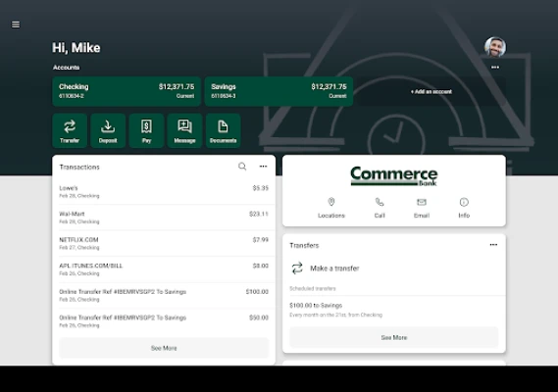Open the Savings account tile
Image resolution: width=558 pixels, height=392 pixels.
[x=279, y=91]
